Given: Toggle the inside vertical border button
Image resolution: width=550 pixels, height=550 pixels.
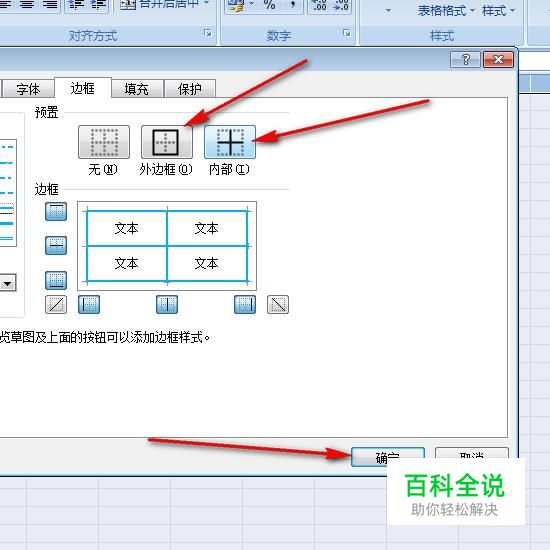Looking at the screenshot, I should click(167, 304).
